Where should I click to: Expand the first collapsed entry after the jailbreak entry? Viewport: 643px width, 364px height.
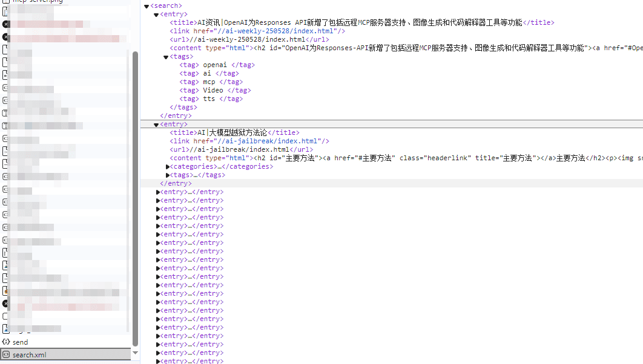tap(158, 192)
